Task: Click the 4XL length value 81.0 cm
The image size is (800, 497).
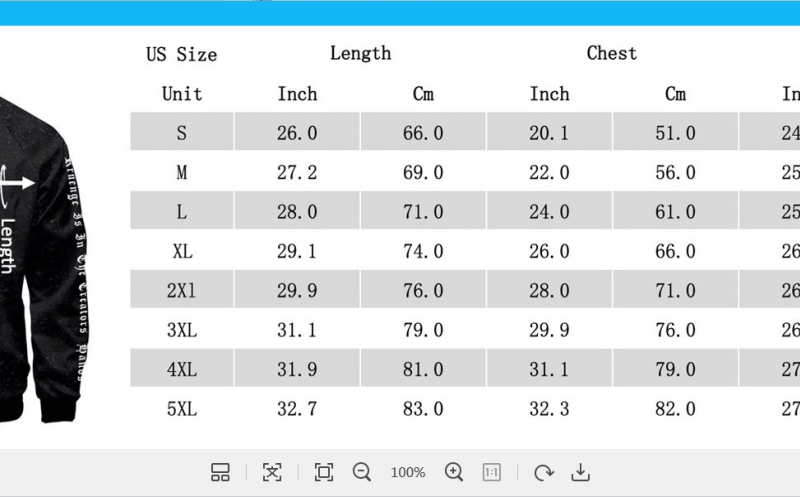Action: click(x=423, y=369)
